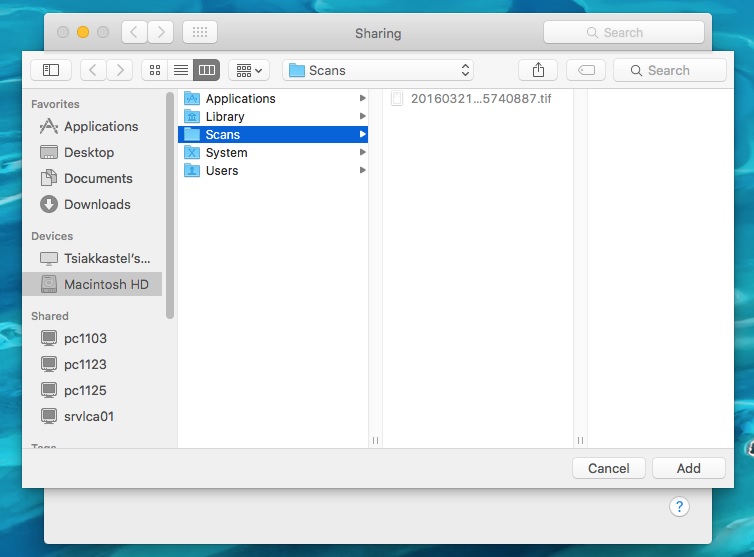Click the yellow minimize button of Sharing

pyautogui.click(x=83, y=32)
